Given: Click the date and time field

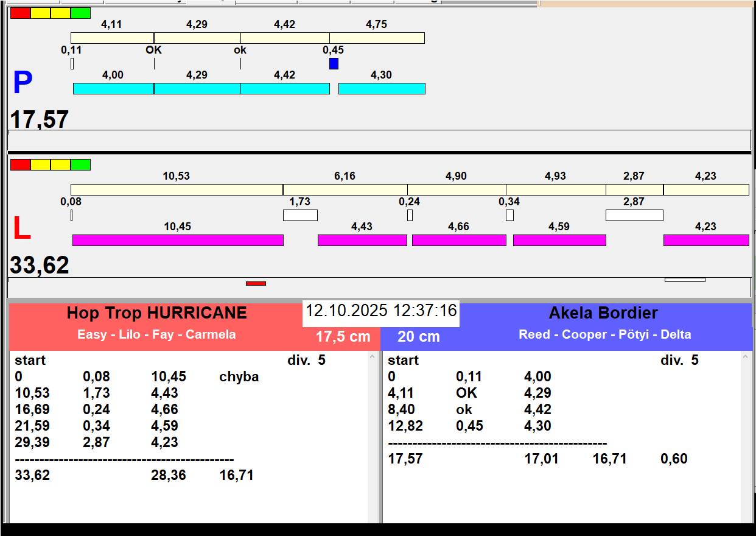Looking at the screenshot, I should [380, 311].
